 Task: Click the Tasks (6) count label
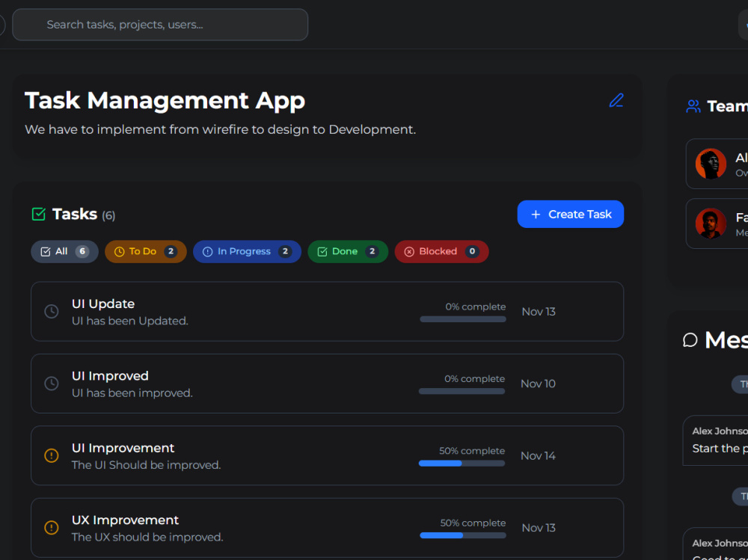pos(108,215)
